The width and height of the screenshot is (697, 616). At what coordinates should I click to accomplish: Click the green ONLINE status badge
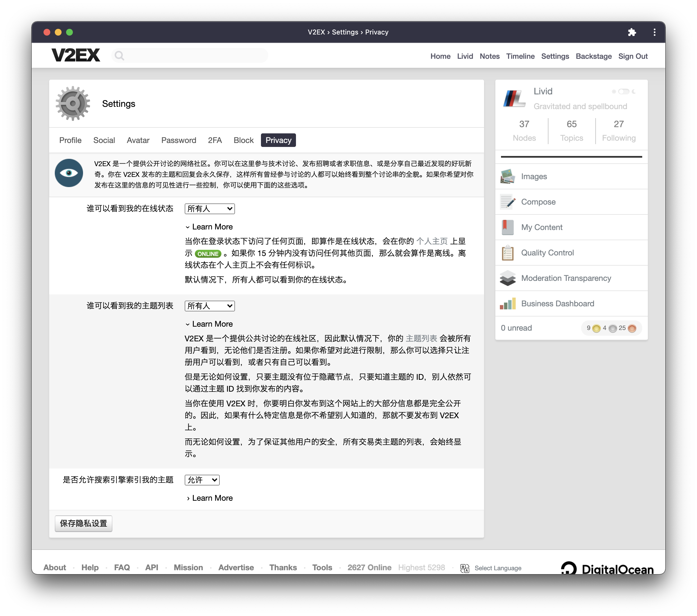pos(208,254)
